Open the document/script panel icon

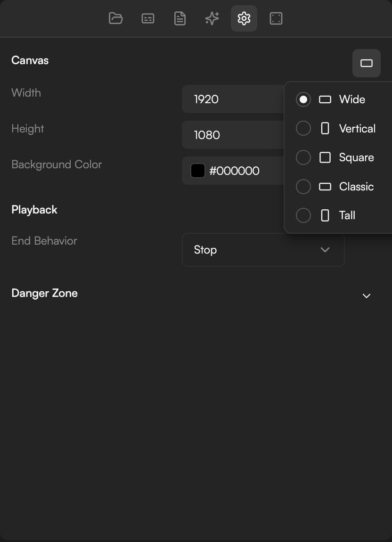(x=180, y=18)
